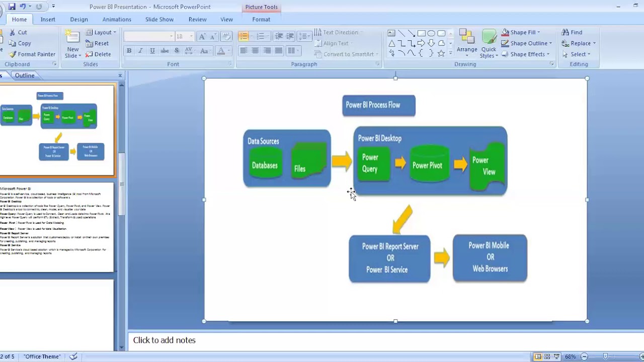Viewport: 644px width, 362px height.
Task: Click Increase List Level icon
Action: click(290, 36)
